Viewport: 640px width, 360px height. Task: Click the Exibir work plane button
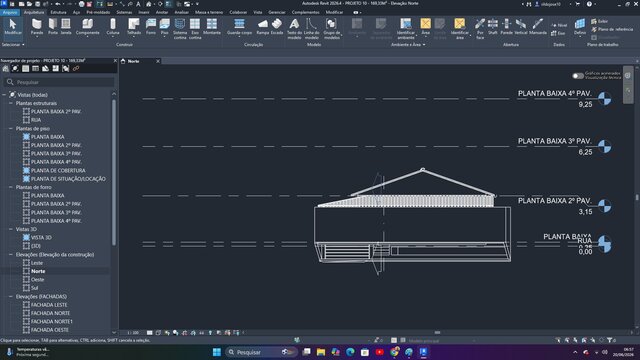pyautogui.click(x=600, y=21)
